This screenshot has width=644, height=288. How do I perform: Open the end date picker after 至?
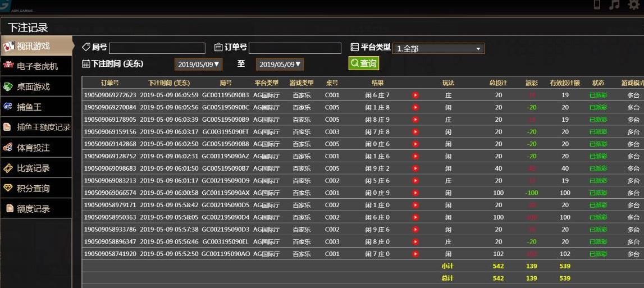click(x=280, y=64)
